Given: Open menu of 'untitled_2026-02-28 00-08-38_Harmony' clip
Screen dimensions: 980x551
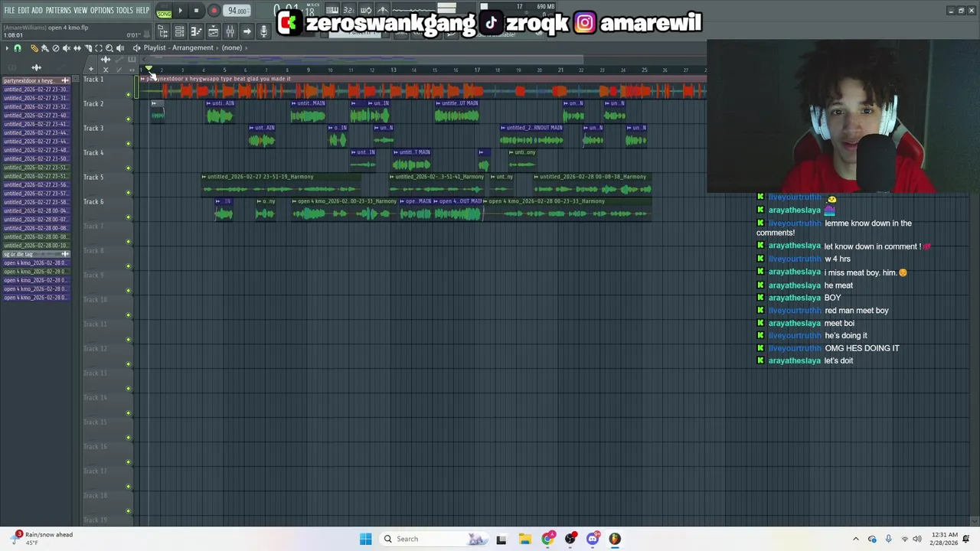Looking at the screenshot, I should 536,177.
